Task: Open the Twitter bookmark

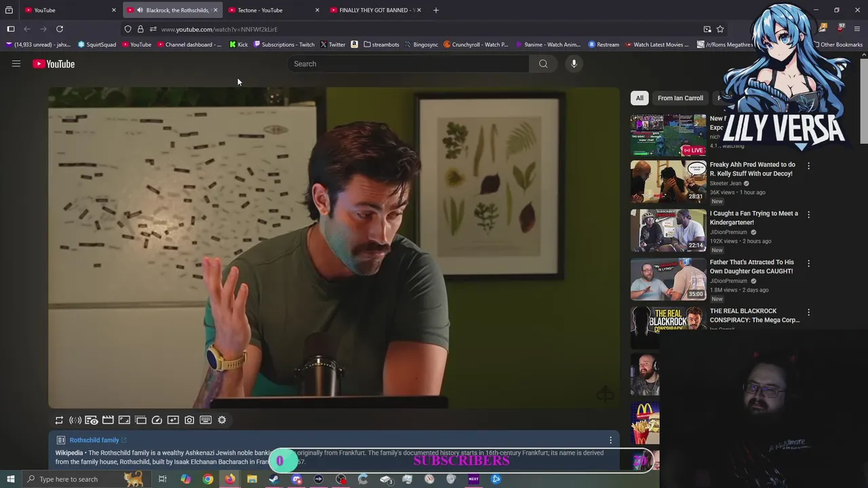Action: (x=333, y=45)
